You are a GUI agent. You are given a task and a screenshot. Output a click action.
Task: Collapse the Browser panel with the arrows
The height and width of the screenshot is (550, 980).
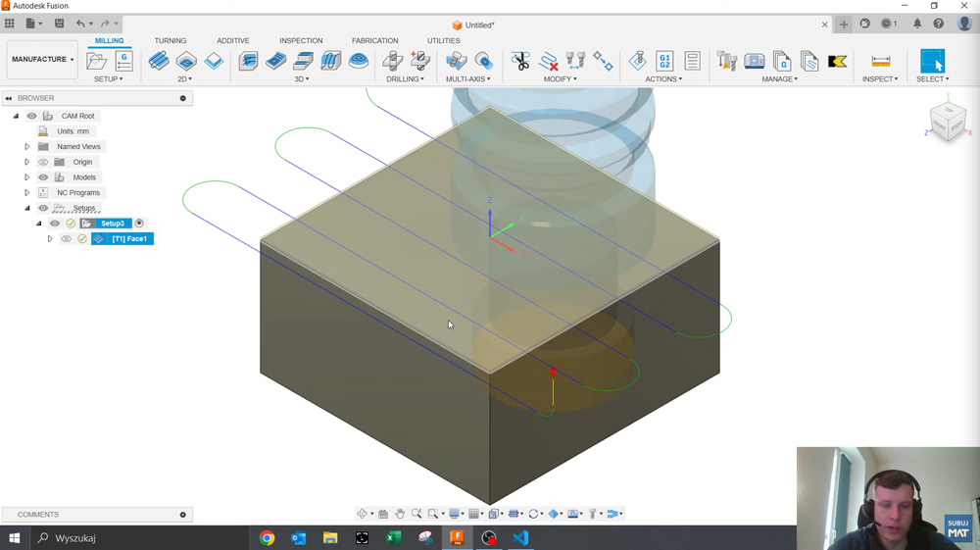click(8, 98)
